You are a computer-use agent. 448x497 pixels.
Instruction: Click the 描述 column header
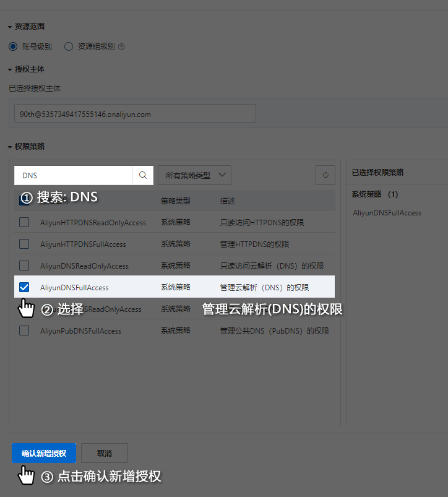tap(228, 201)
